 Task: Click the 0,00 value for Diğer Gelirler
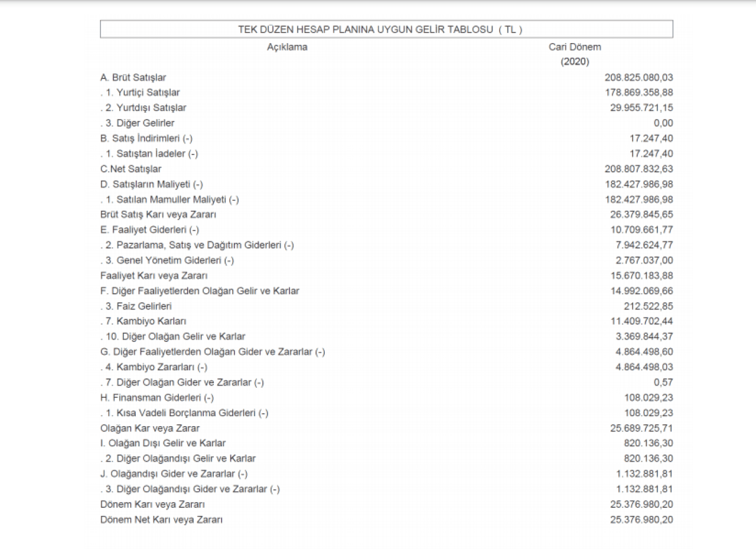(x=664, y=123)
